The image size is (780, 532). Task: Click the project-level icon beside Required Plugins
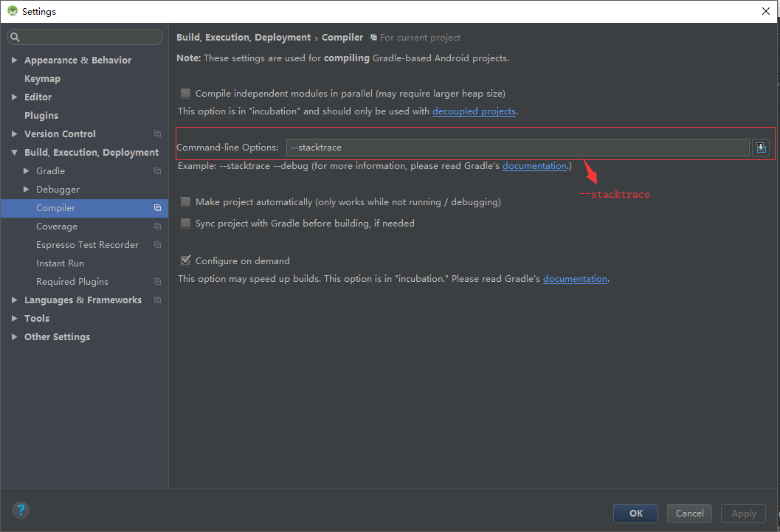click(x=157, y=282)
